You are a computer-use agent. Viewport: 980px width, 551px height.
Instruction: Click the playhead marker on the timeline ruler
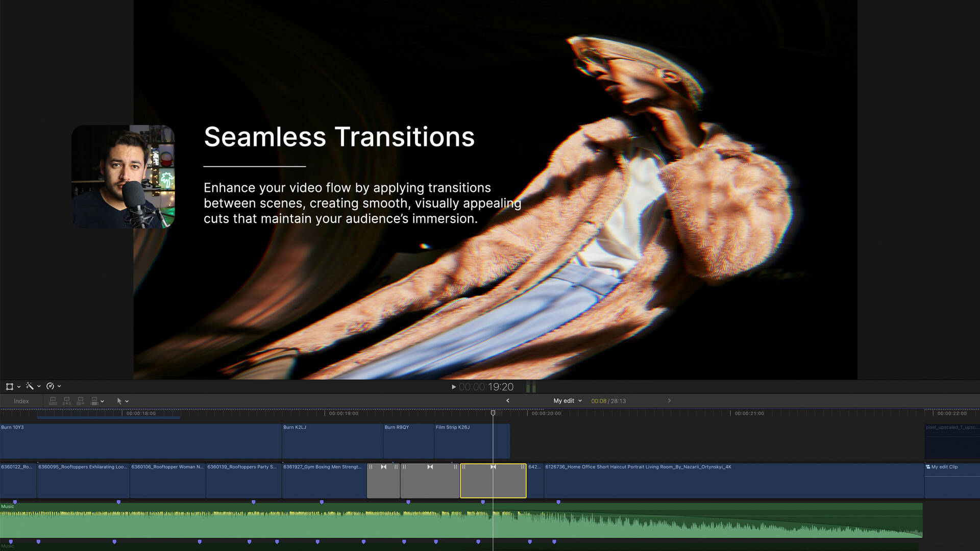(x=493, y=413)
